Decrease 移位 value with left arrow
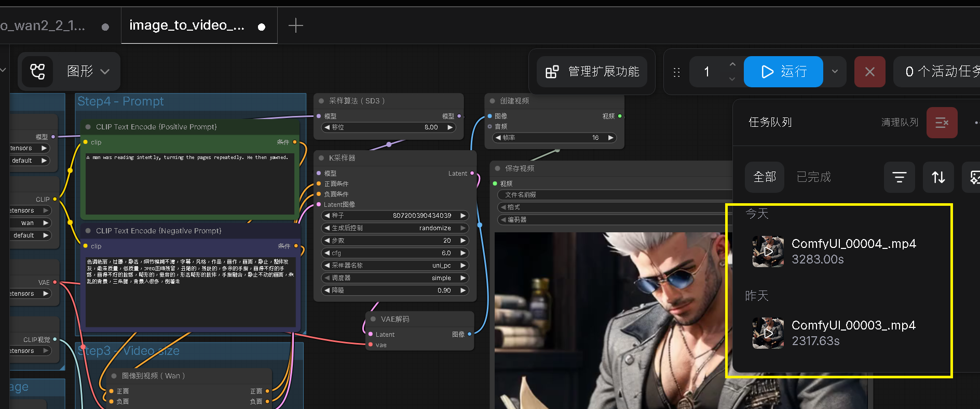The height and width of the screenshot is (409, 980). coord(327,127)
